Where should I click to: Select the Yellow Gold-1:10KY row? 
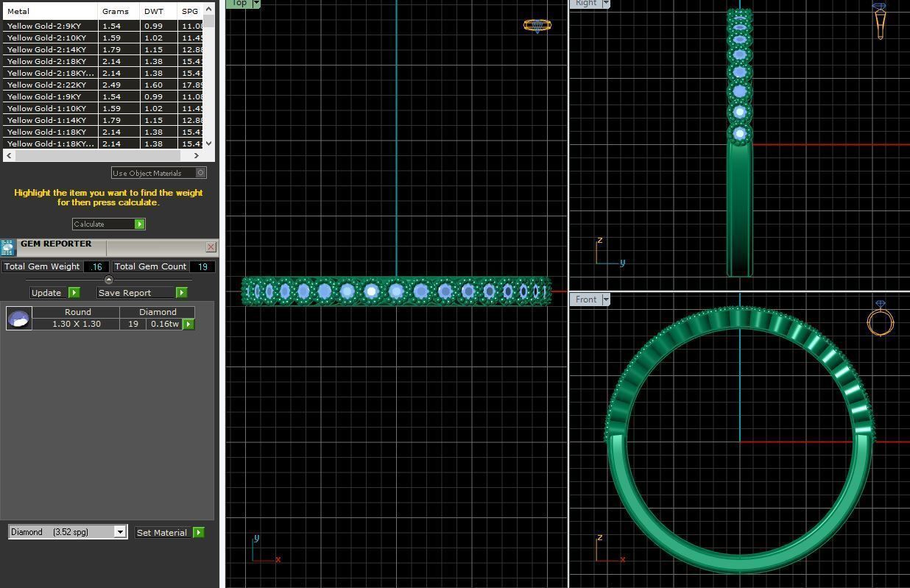103,108
